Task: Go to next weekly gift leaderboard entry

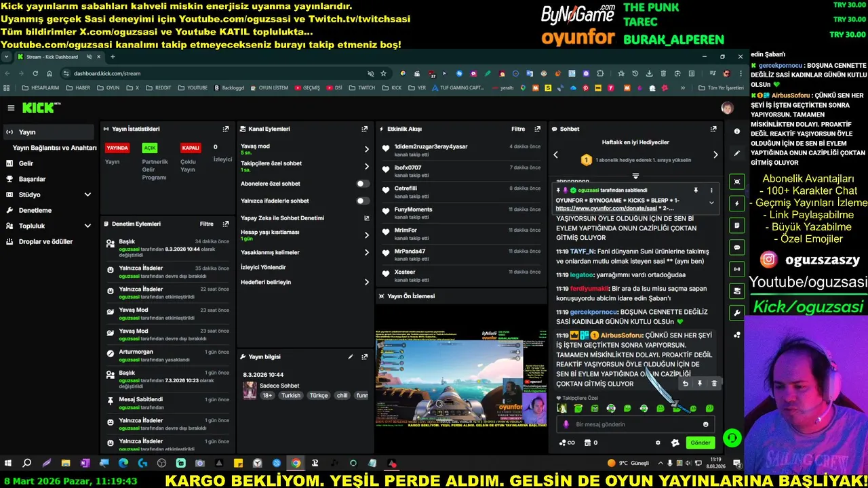Action: (715, 155)
